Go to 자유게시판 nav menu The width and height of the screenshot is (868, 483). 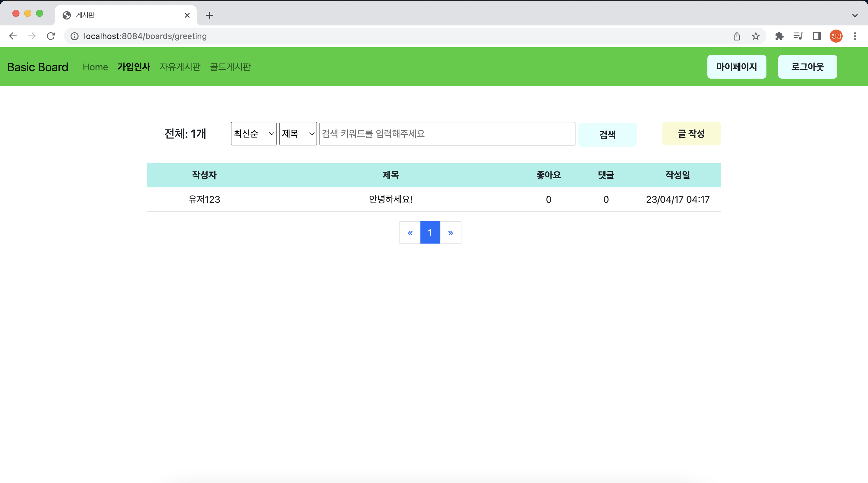[180, 67]
